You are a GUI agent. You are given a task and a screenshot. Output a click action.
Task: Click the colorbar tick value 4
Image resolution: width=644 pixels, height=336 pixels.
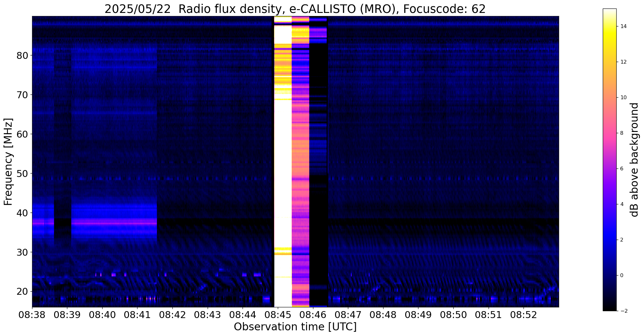[x=622, y=204]
